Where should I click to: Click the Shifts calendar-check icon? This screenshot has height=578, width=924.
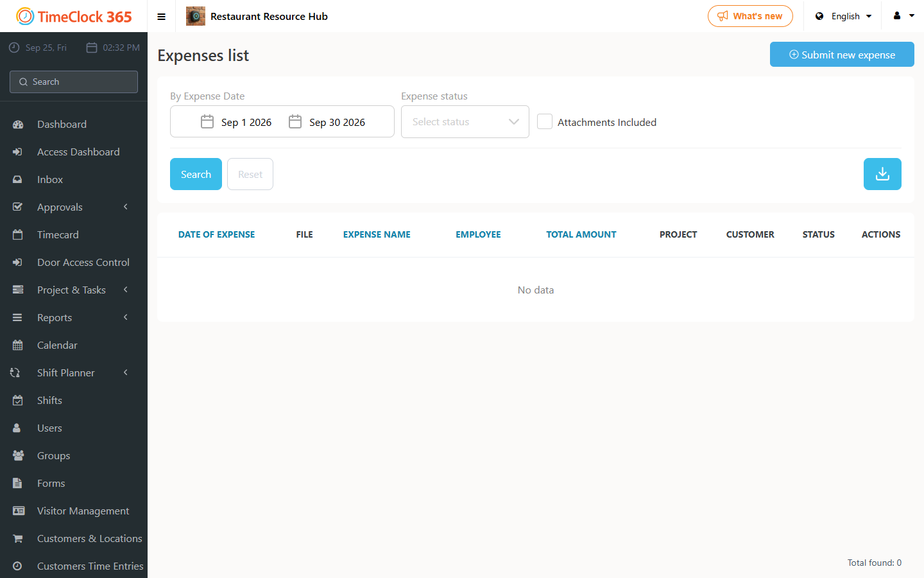coord(18,401)
